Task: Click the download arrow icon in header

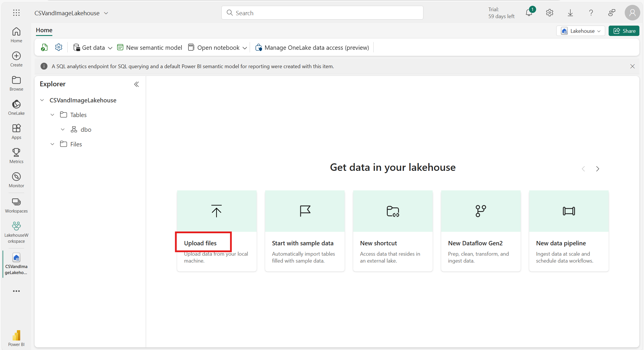Action: point(570,13)
